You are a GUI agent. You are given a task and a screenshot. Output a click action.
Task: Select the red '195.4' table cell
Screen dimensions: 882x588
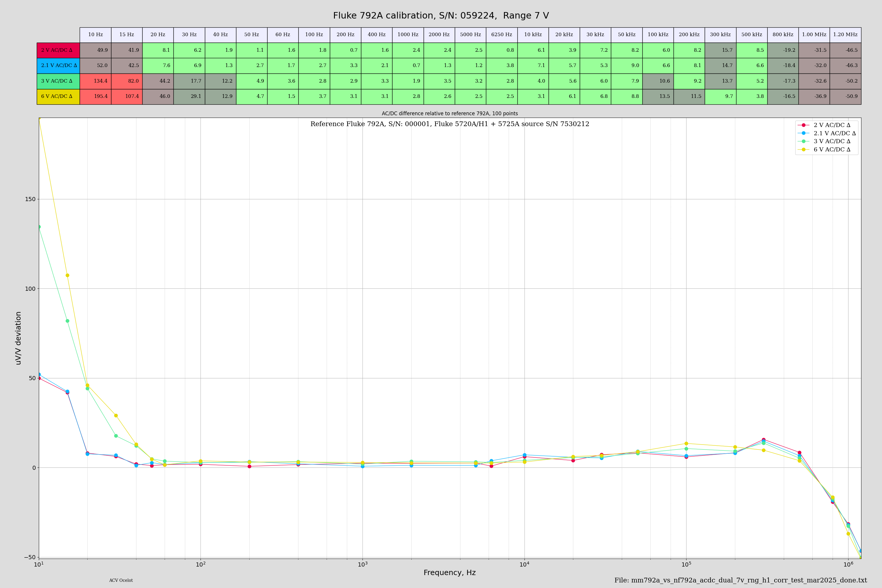[96, 96]
